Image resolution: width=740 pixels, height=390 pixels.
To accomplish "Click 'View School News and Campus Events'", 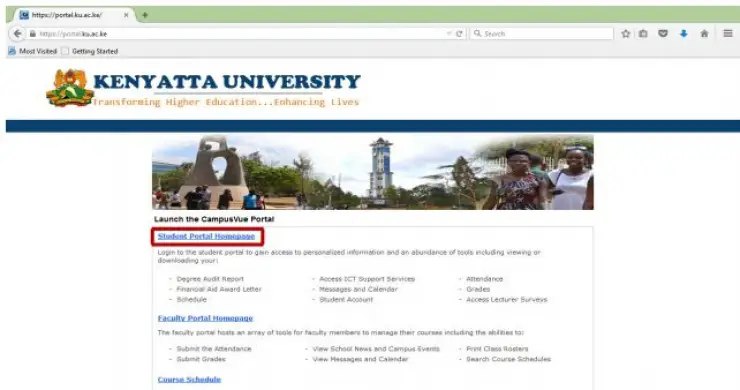I will pos(376,349).
